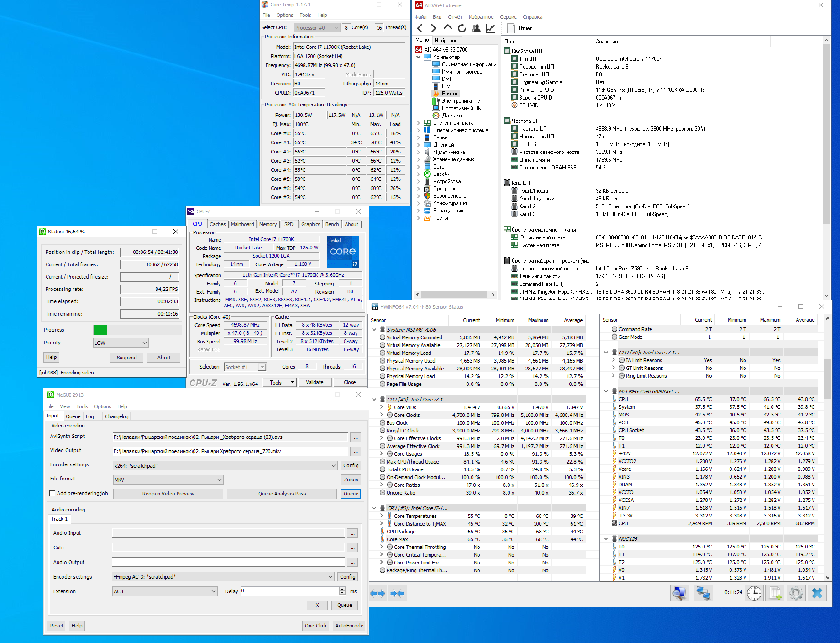Image resolution: width=840 pixels, height=643 pixels.
Task: Open AIDA64 Сервис menu
Action: point(508,17)
